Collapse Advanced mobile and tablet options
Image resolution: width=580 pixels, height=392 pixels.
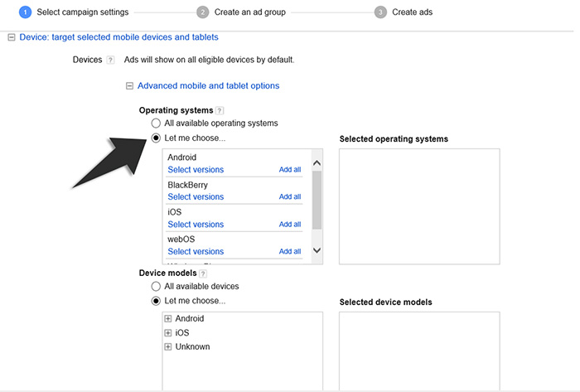pyautogui.click(x=129, y=86)
